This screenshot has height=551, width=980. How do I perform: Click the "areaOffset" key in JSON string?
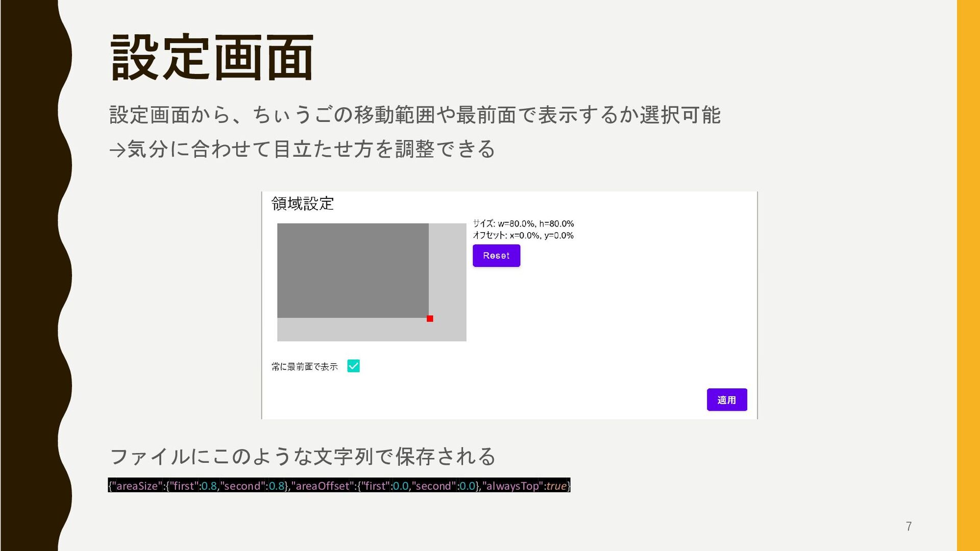point(323,486)
